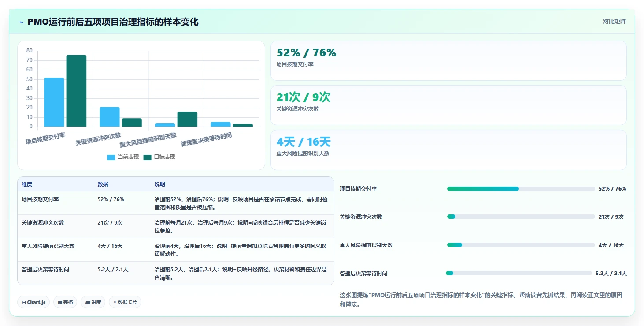
Task: Select the 52% / 76% data card headline
Action: click(x=306, y=53)
